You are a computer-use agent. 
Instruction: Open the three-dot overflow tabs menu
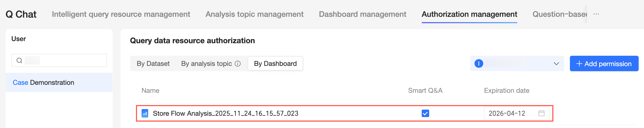click(596, 14)
